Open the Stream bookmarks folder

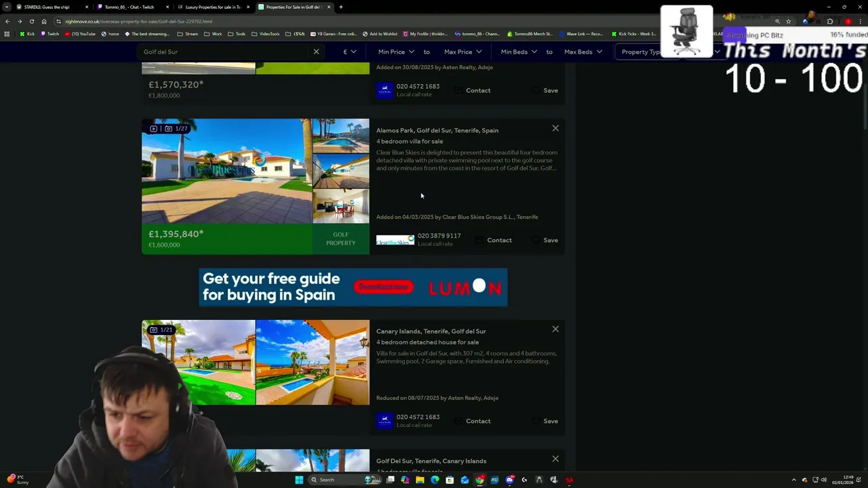(x=188, y=34)
